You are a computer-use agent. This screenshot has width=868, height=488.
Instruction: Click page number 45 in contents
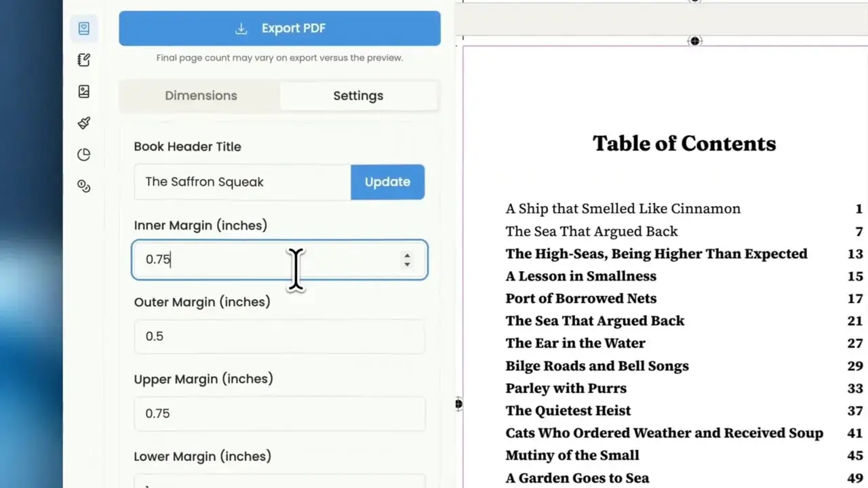point(855,455)
